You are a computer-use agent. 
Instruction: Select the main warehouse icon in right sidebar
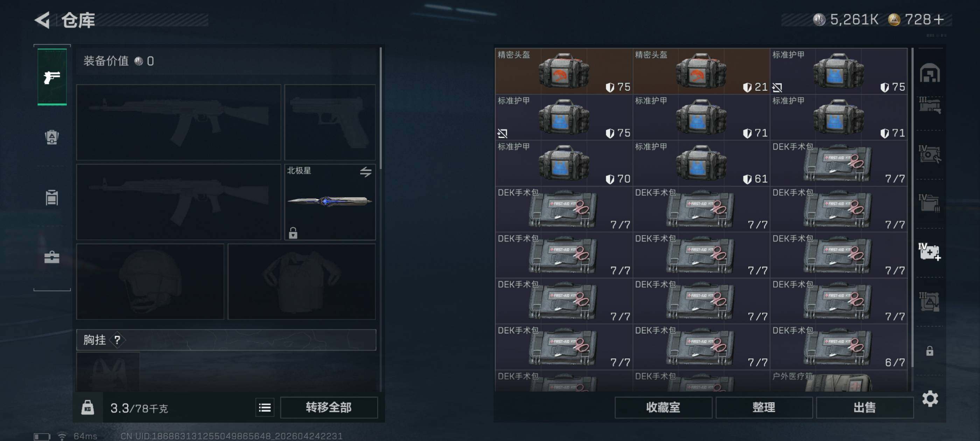pyautogui.click(x=929, y=73)
